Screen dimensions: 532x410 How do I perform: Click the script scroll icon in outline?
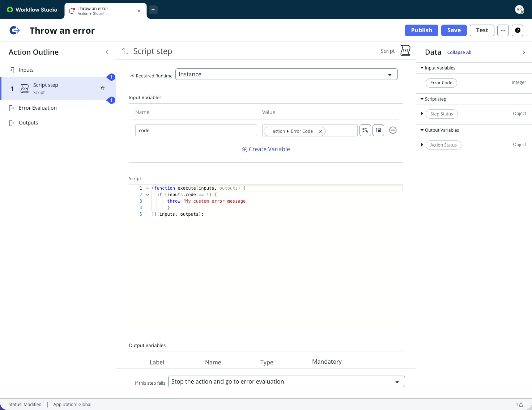click(25, 89)
